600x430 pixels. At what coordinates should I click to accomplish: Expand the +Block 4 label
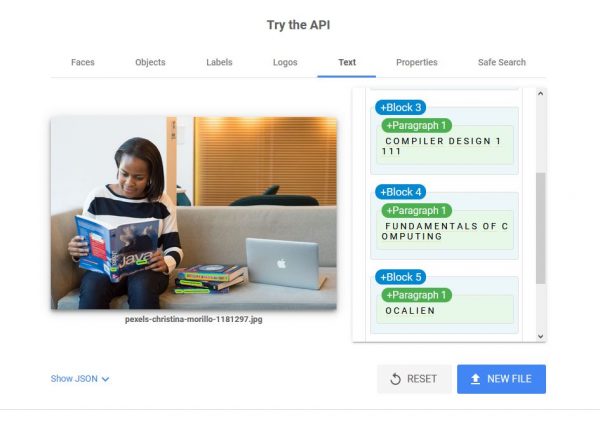point(401,192)
